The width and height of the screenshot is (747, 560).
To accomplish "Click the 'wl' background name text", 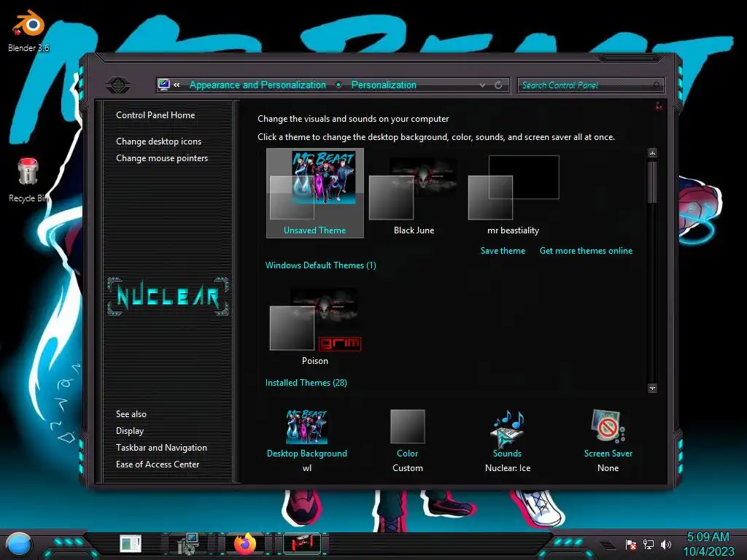I will pyautogui.click(x=307, y=468).
